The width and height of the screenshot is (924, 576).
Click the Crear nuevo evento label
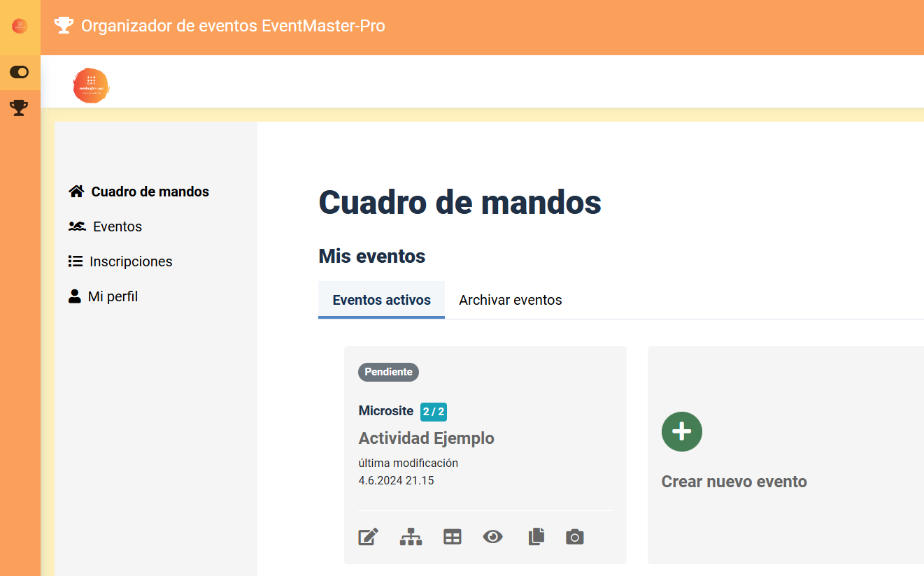(x=734, y=482)
